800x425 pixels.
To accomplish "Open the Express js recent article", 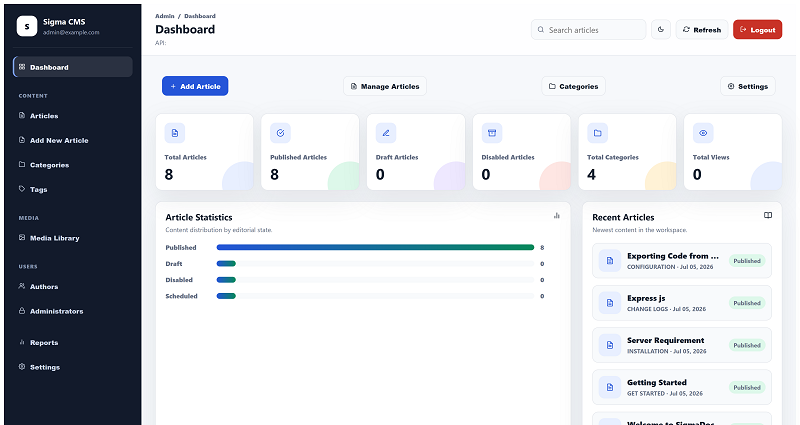I will [x=682, y=303].
